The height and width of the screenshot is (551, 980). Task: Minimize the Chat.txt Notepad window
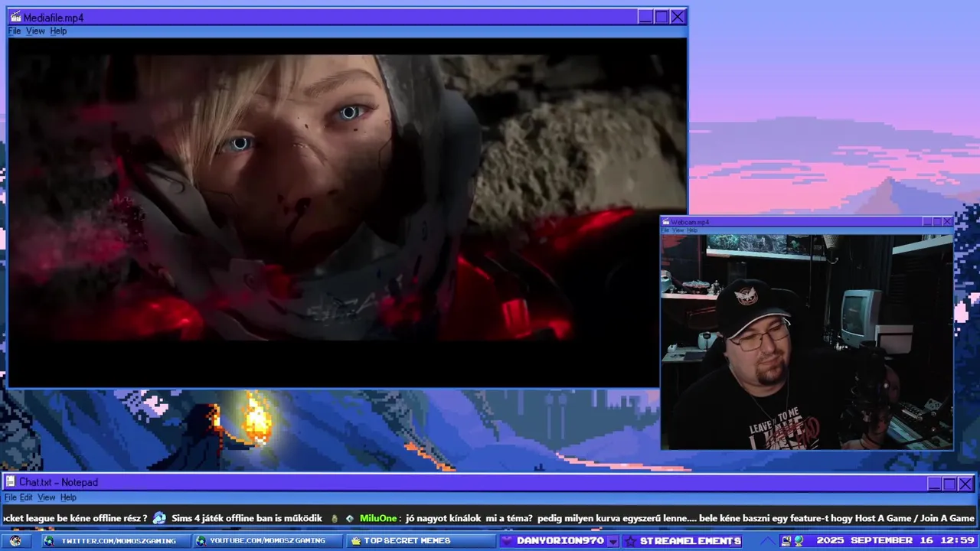pyautogui.click(x=934, y=484)
